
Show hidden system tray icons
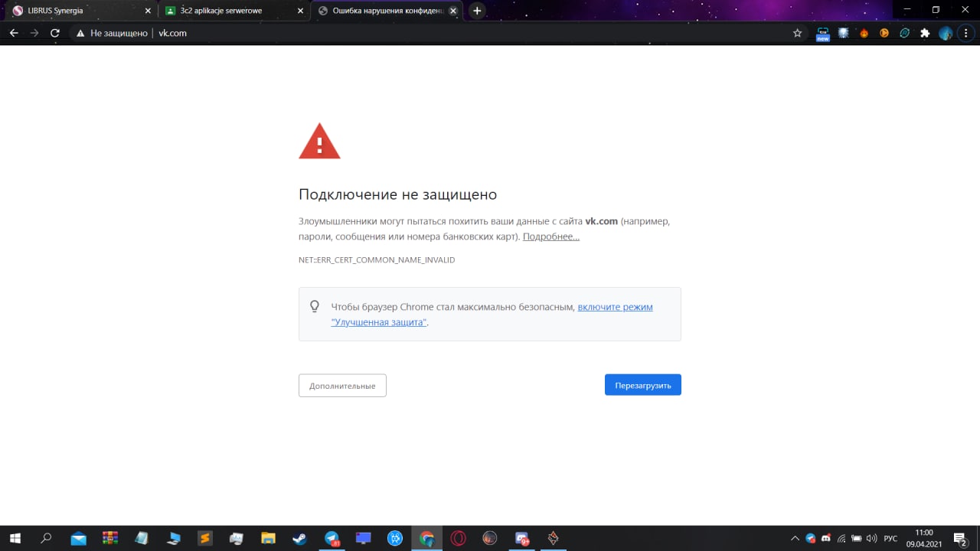795,539
